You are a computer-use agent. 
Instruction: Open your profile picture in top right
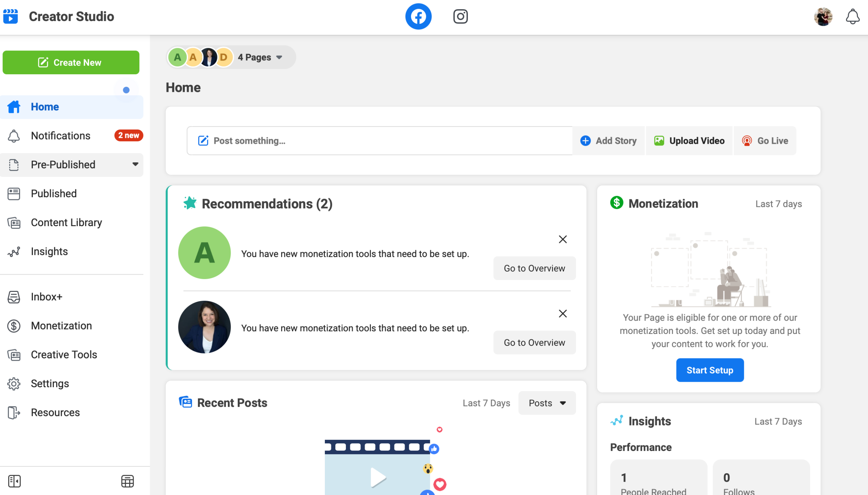click(823, 17)
